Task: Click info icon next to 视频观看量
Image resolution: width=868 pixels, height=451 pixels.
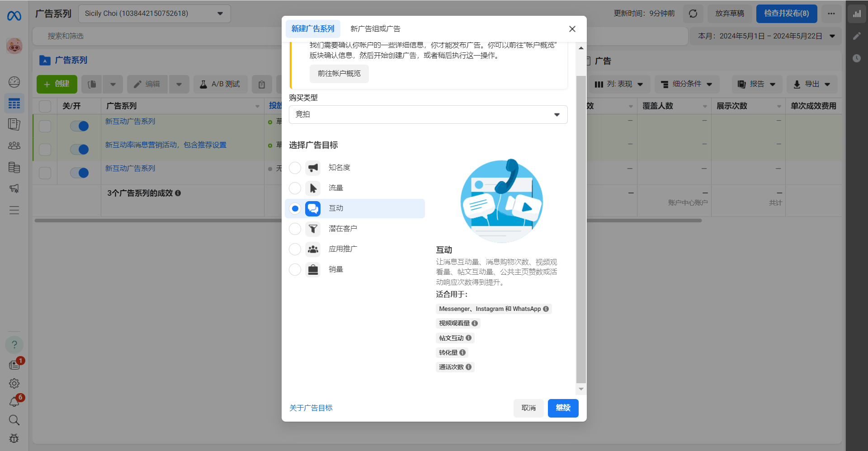Action: 475,324
